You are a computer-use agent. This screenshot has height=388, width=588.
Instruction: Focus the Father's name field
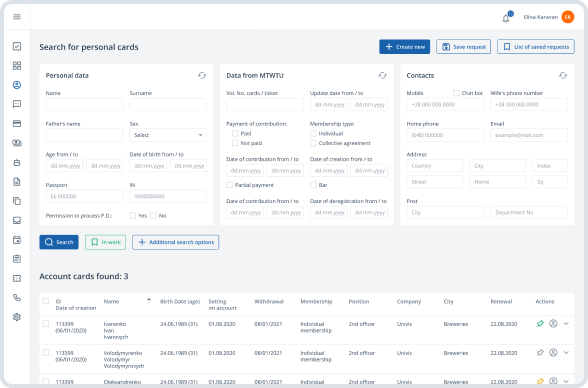click(x=84, y=135)
